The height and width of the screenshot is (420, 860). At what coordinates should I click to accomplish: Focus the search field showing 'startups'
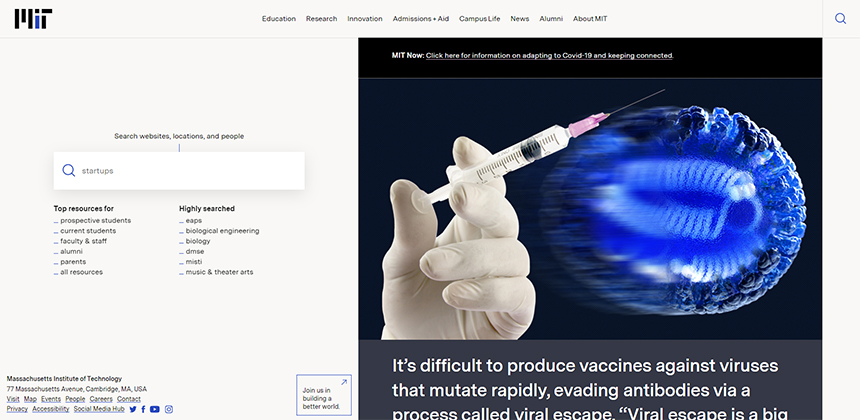(179, 171)
